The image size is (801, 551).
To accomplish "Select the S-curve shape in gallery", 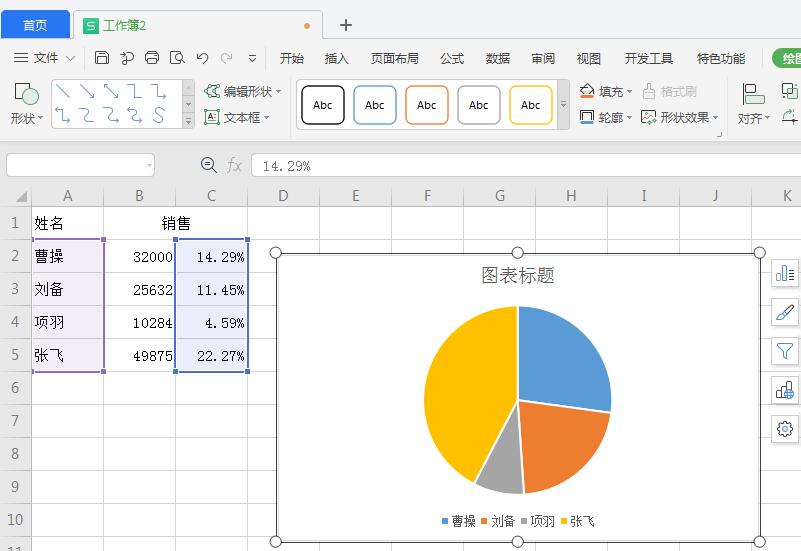I will [x=159, y=115].
